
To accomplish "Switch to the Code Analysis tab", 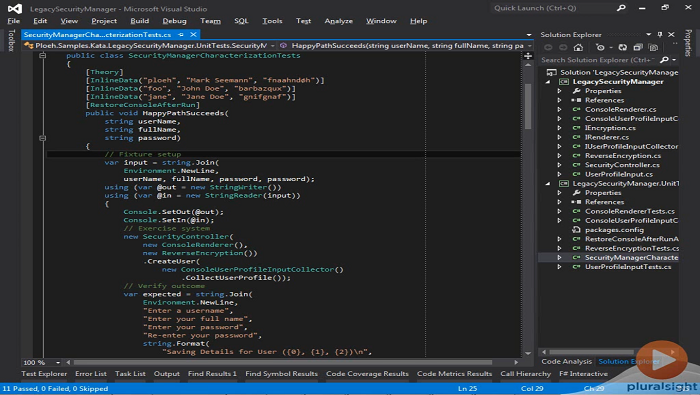I will 567,362.
